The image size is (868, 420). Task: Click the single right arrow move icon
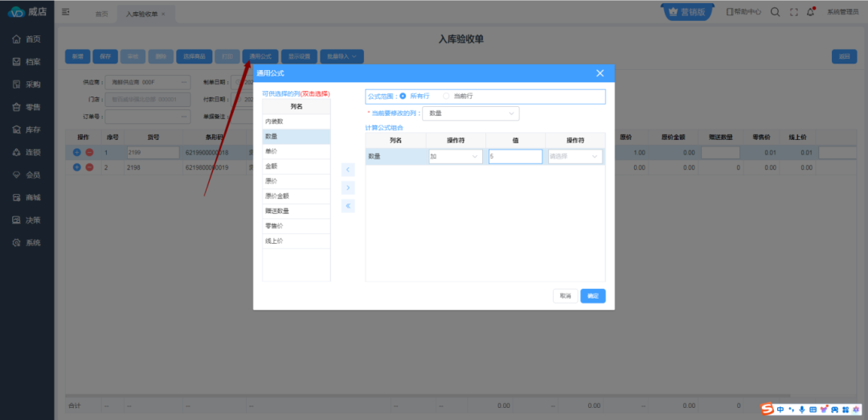[x=347, y=187]
